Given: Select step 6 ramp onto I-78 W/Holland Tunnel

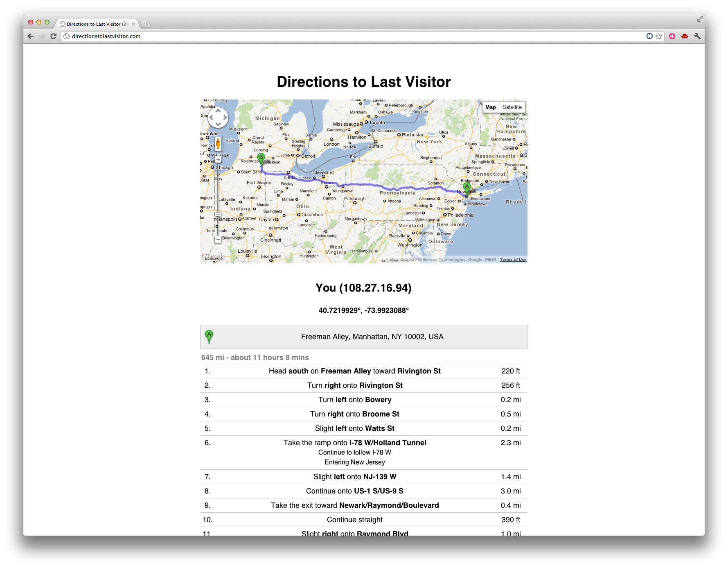Looking at the screenshot, I should click(x=363, y=453).
